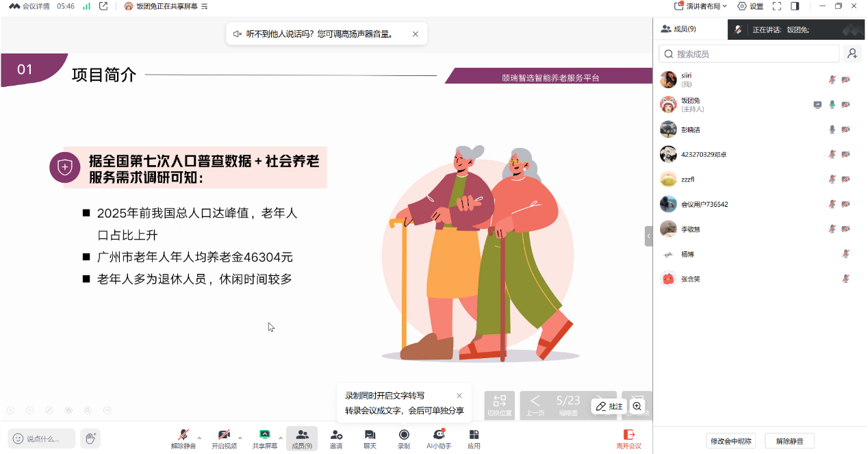Expand the video options arrow
This screenshot has height=454, width=868.
coord(240,438)
